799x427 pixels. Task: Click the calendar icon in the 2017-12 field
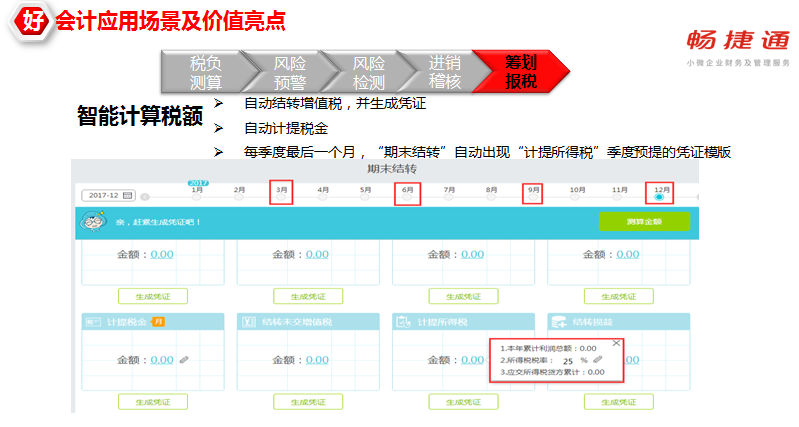129,196
